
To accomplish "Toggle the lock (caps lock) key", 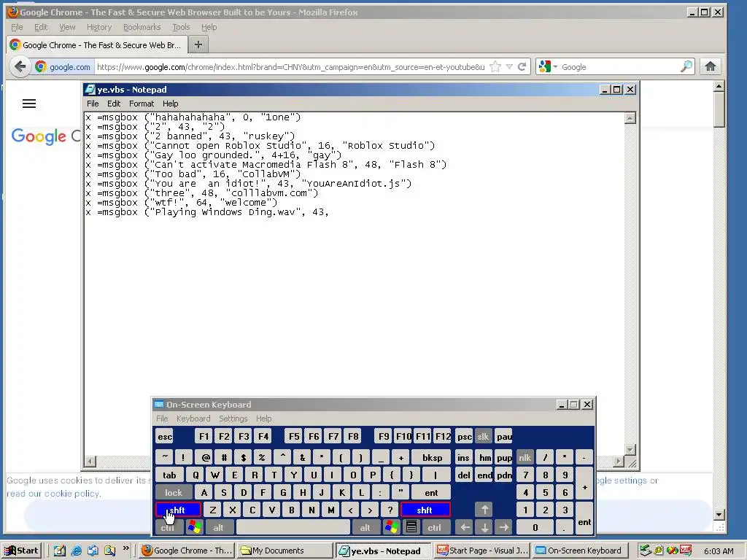I will (x=174, y=492).
